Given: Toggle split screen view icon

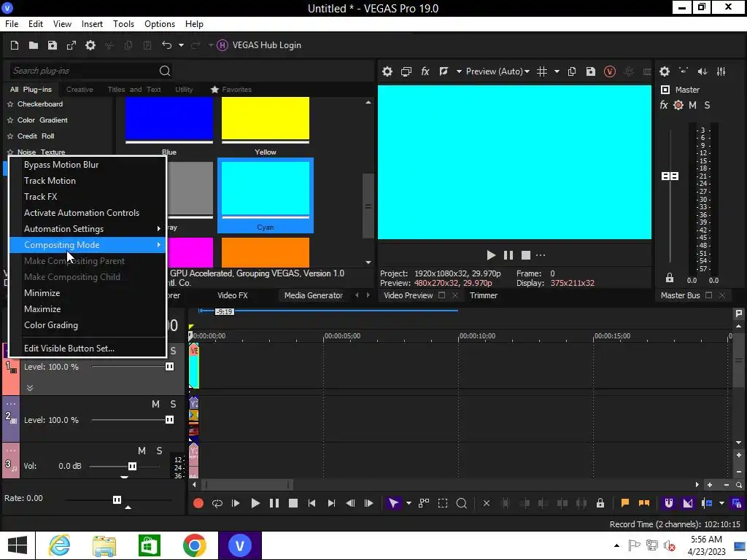Looking at the screenshot, I should [444, 71].
